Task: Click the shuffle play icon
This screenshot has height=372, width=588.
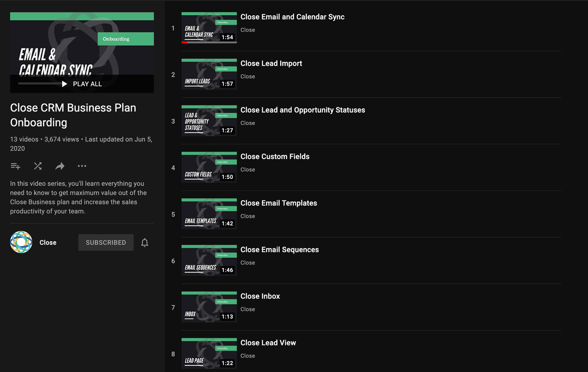Action: coord(38,166)
